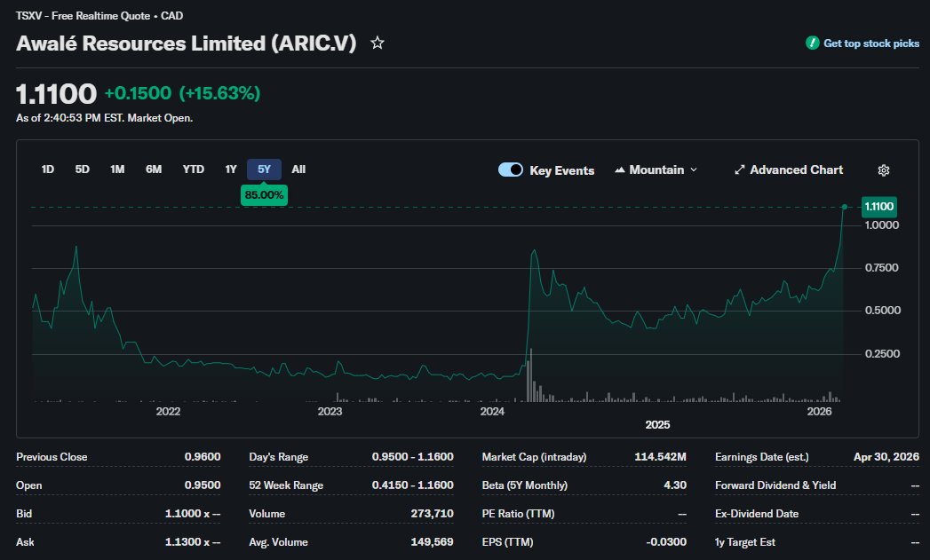Click the Earnings Date (est.) label

[x=761, y=457]
